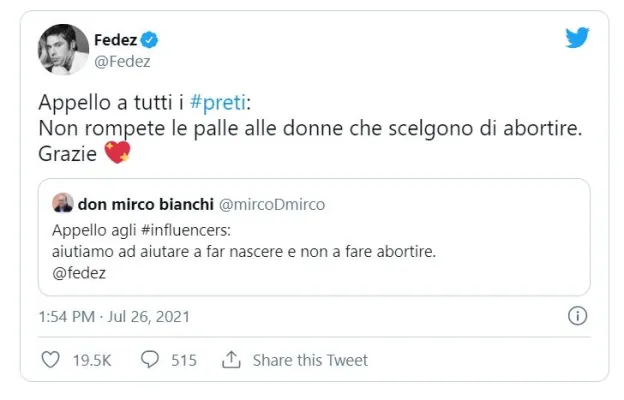The width and height of the screenshot is (624, 400).
Task: Open the 1:54 PM · Jul 26, 2021 timestamp
Action: pos(113,316)
